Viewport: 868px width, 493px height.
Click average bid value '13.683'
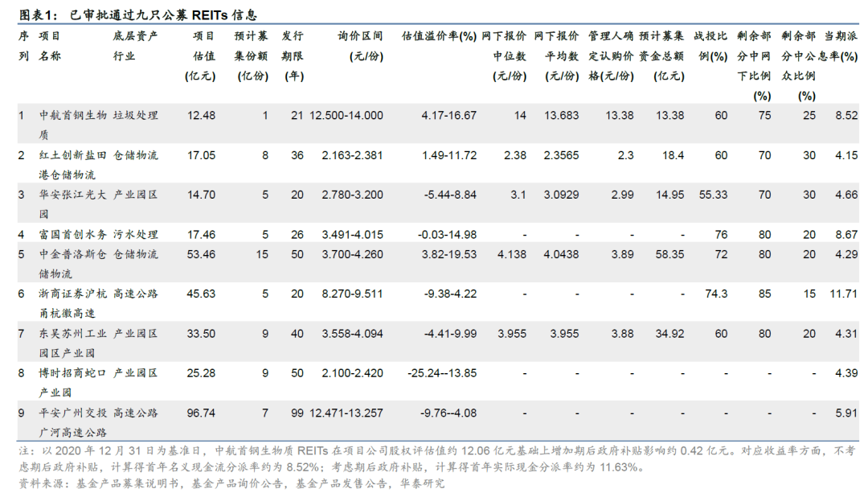[561, 116]
